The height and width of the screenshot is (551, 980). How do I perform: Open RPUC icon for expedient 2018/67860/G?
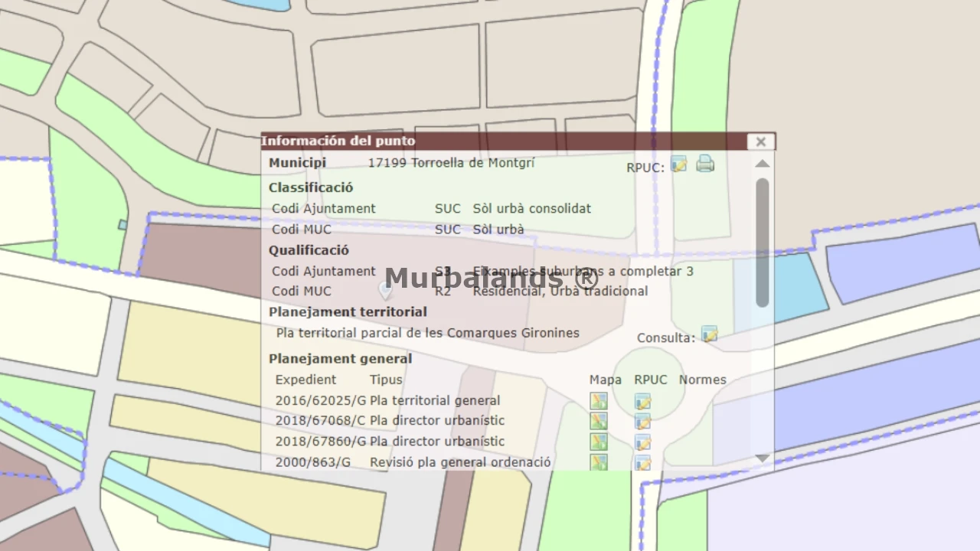642,442
